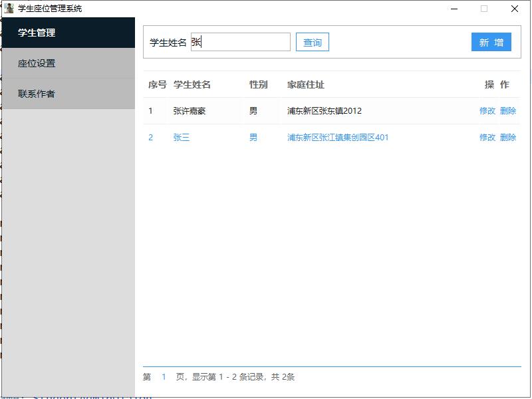This screenshot has width=532, height=399.
Task: Click 修改 for student 张三
Action: 487,138
